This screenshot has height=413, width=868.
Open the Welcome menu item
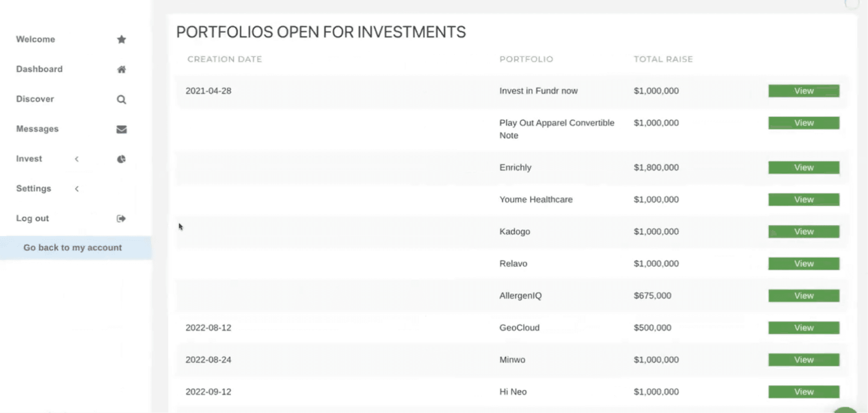35,39
